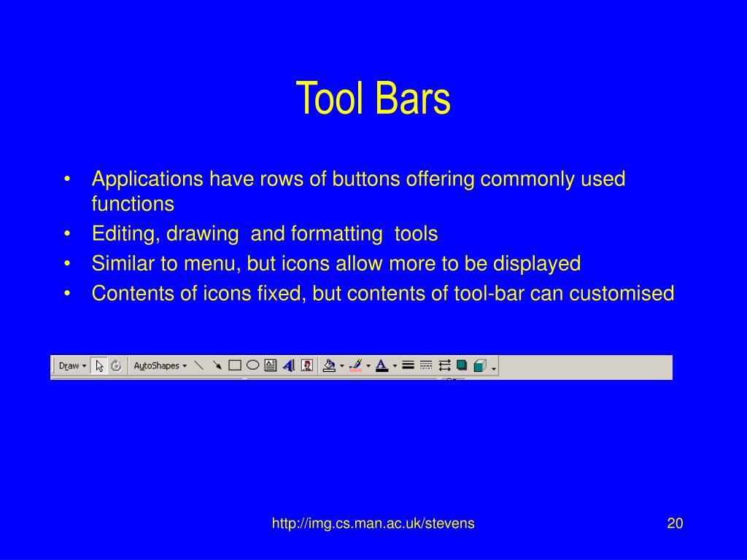Select the Arrow drawing tool

click(x=217, y=366)
